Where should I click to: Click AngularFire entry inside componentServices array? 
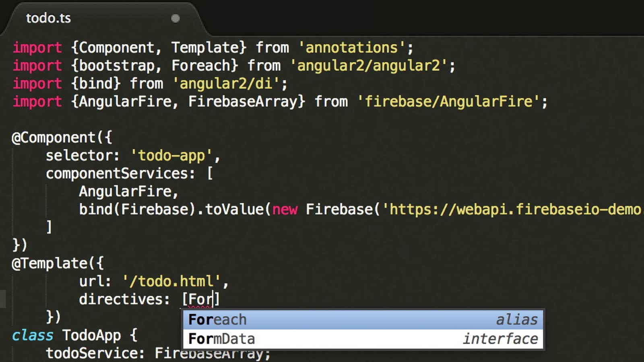pos(125,191)
